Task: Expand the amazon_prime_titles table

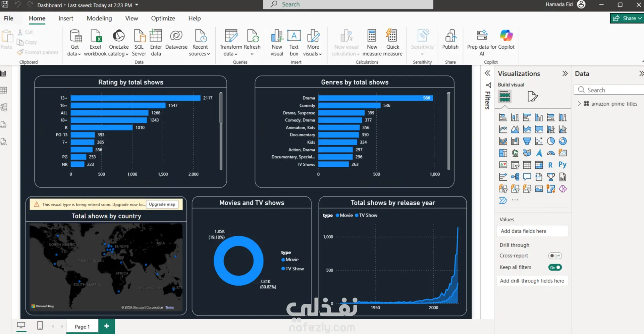Action: coord(579,104)
